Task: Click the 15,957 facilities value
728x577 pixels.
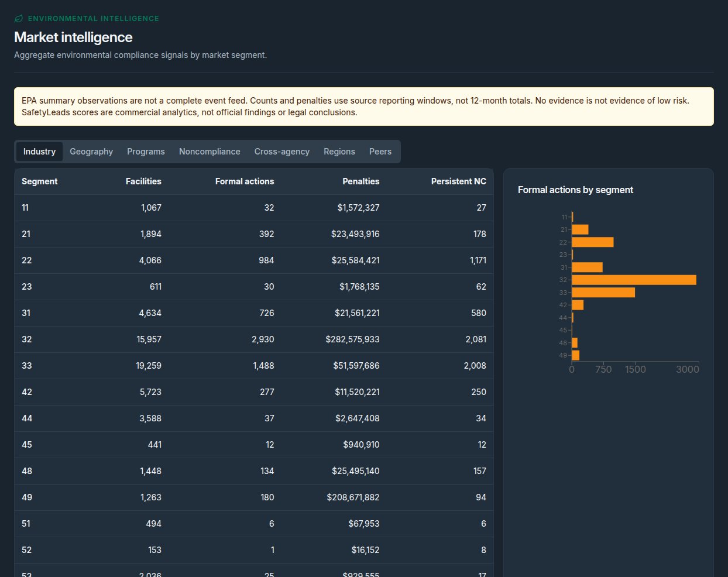Action: [x=149, y=339]
